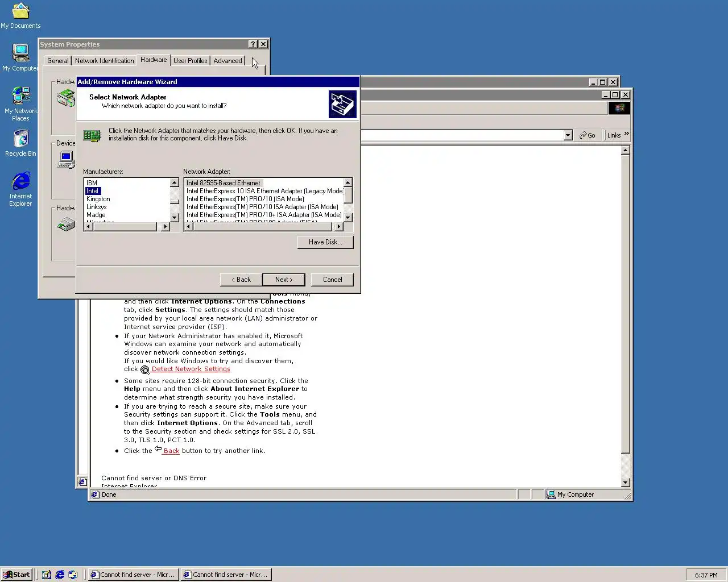Click Internet Explorer quick launch icon

pos(60,575)
